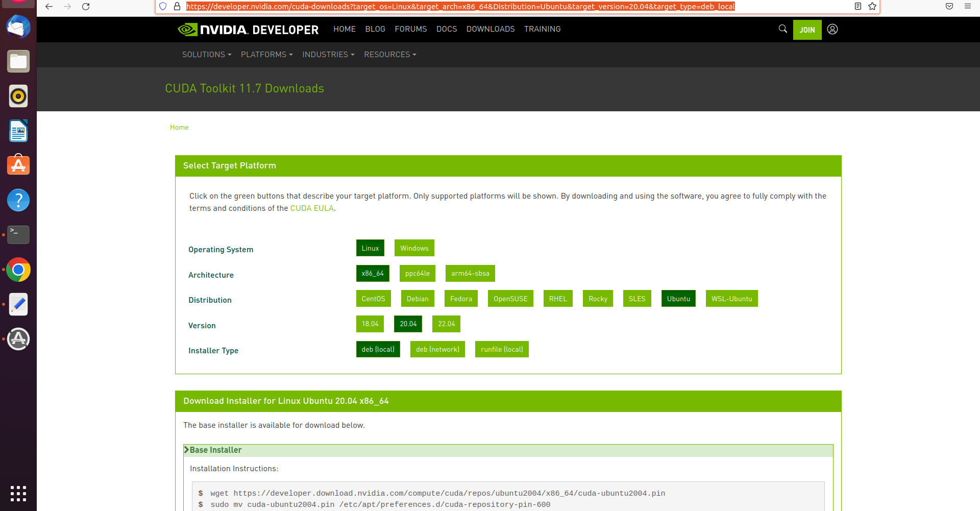Reload the current page
The image size is (980, 511).
tap(86, 7)
